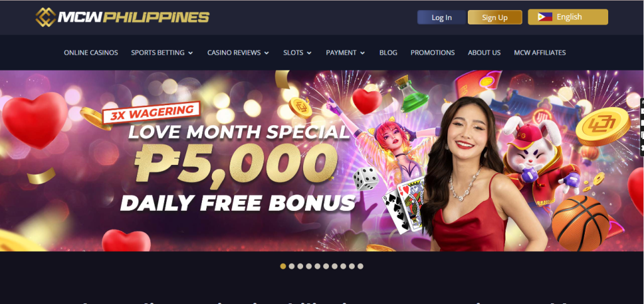
Task: Select the second carousel dot
Action: (292, 266)
